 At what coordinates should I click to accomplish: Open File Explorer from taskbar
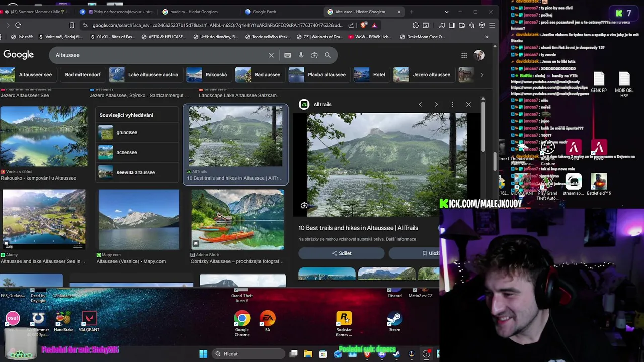click(x=308, y=354)
